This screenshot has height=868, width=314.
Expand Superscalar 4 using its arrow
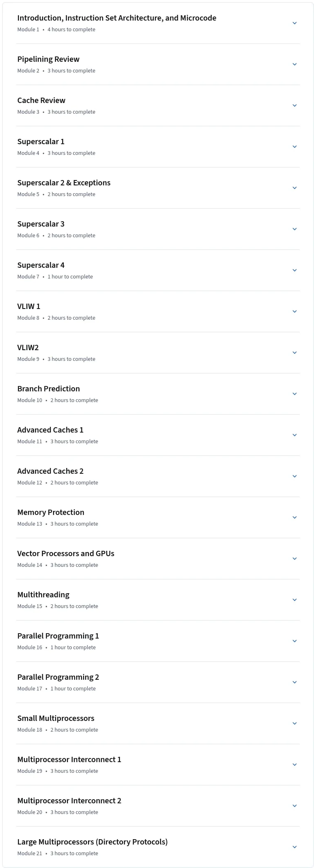click(295, 270)
